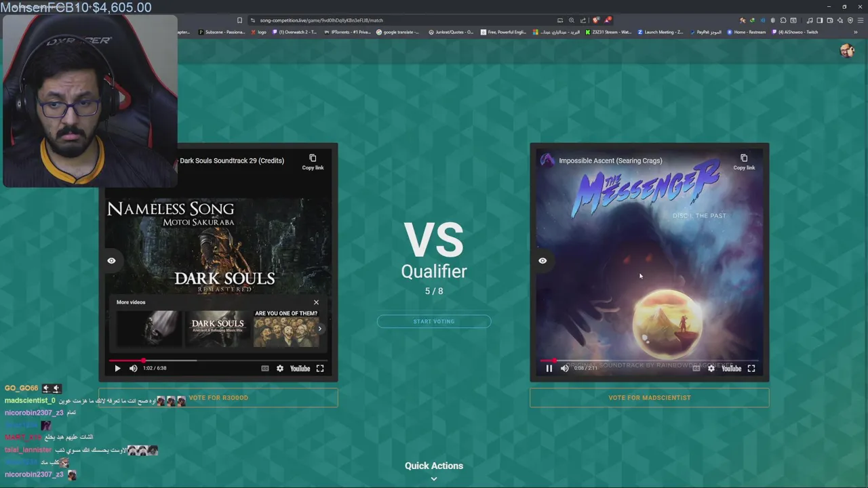Toggle captions on Dark Souls player

click(265, 368)
